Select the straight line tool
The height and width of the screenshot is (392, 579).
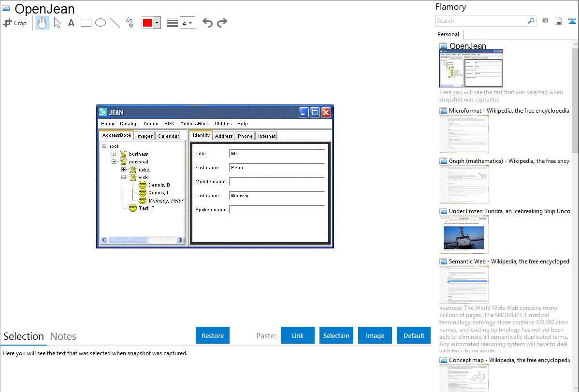(x=115, y=23)
